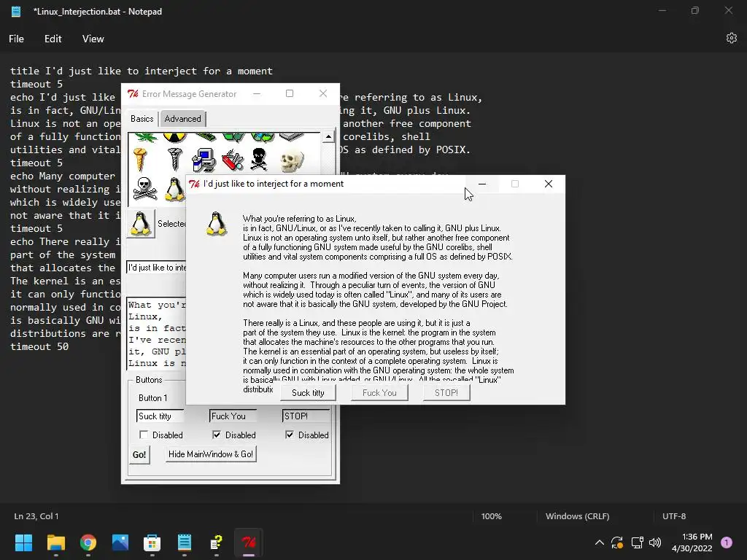
Task: Select the Tux penguin in the icon list
Action: tap(175, 190)
